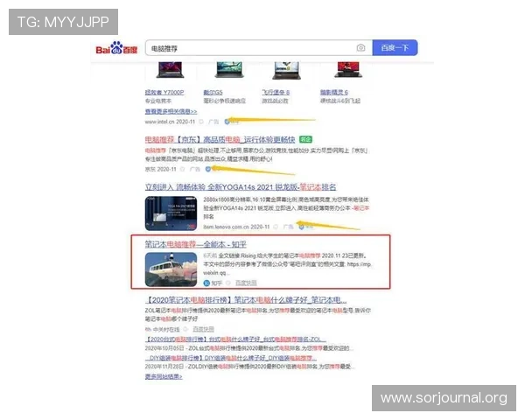Click the 知乎 source name text

tap(217, 283)
